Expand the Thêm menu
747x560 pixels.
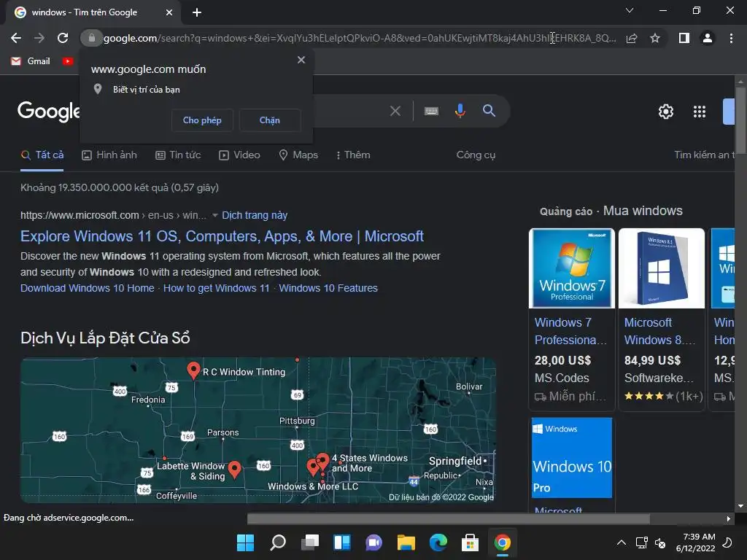click(x=353, y=155)
